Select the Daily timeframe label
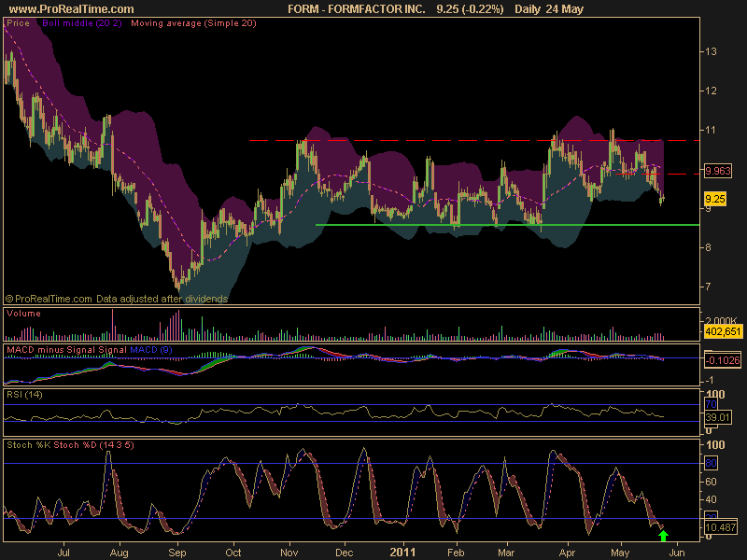The image size is (747, 560). coord(528,9)
